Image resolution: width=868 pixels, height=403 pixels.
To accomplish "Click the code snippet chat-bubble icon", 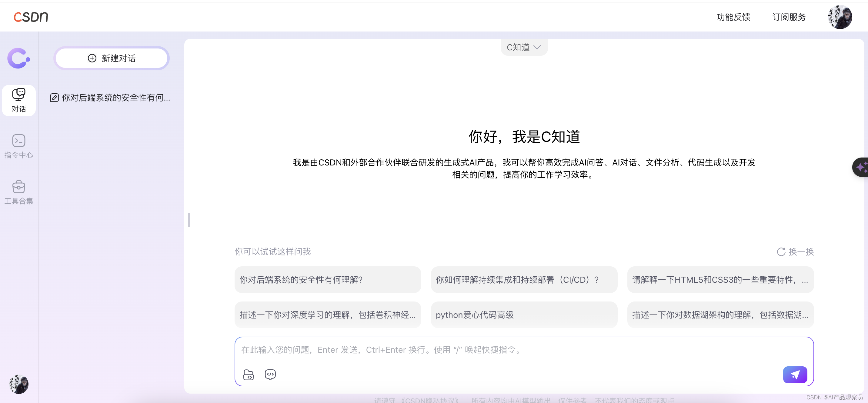I will pos(270,375).
